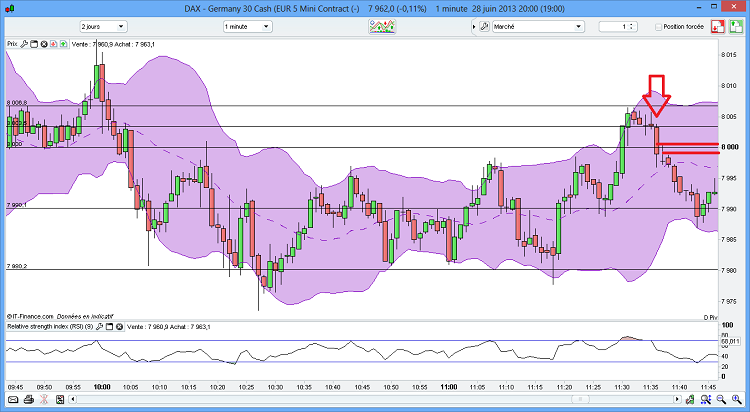Screen dimensions: 750x412
Task: Click the envelope email icon at bottom
Action: [13, 399]
